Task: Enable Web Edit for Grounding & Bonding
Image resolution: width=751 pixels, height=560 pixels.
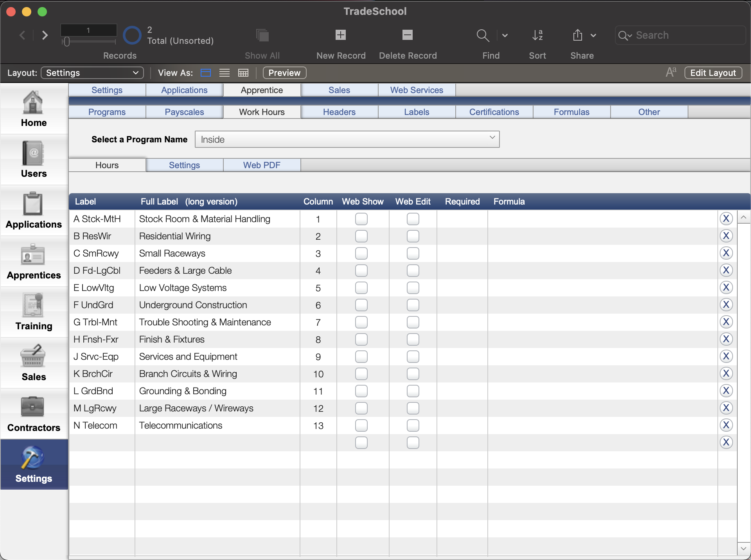Action: click(x=413, y=391)
